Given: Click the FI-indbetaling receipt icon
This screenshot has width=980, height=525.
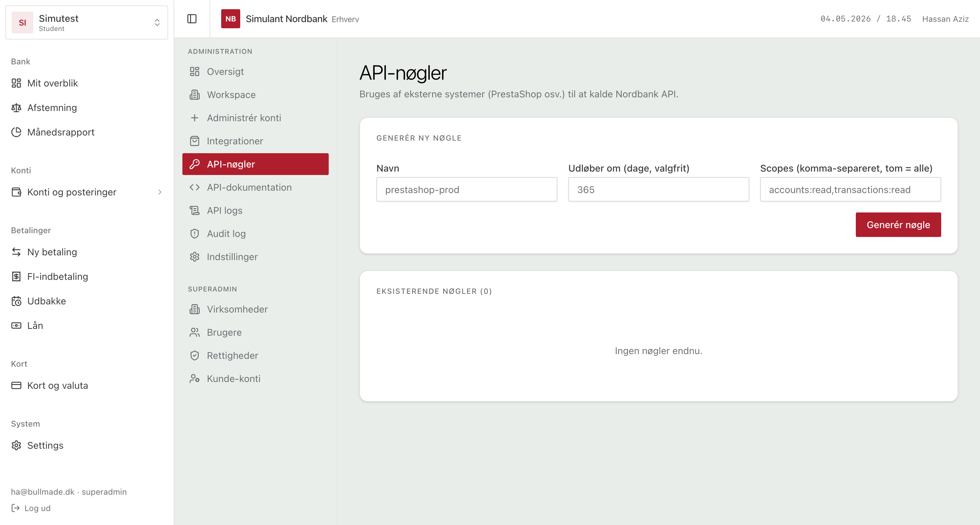Looking at the screenshot, I should click(x=16, y=276).
